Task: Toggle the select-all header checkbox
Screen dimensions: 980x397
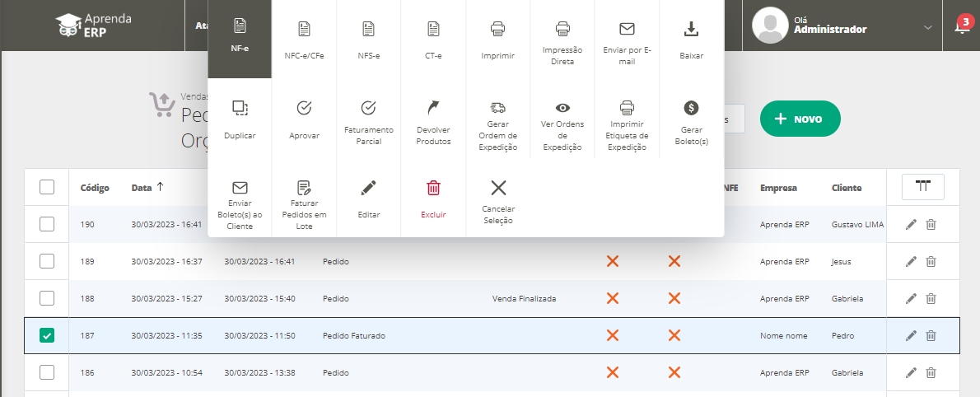Action: 47,187
